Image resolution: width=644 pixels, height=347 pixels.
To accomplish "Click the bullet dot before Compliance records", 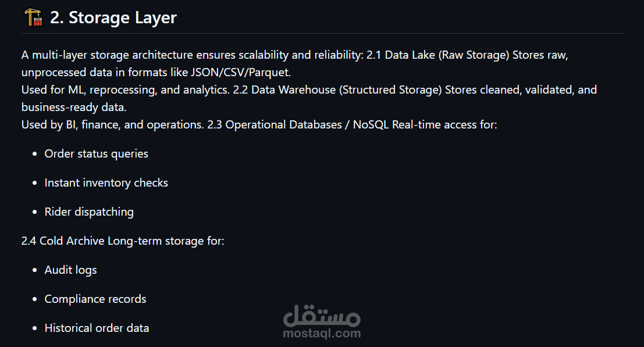I will click(33, 299).
